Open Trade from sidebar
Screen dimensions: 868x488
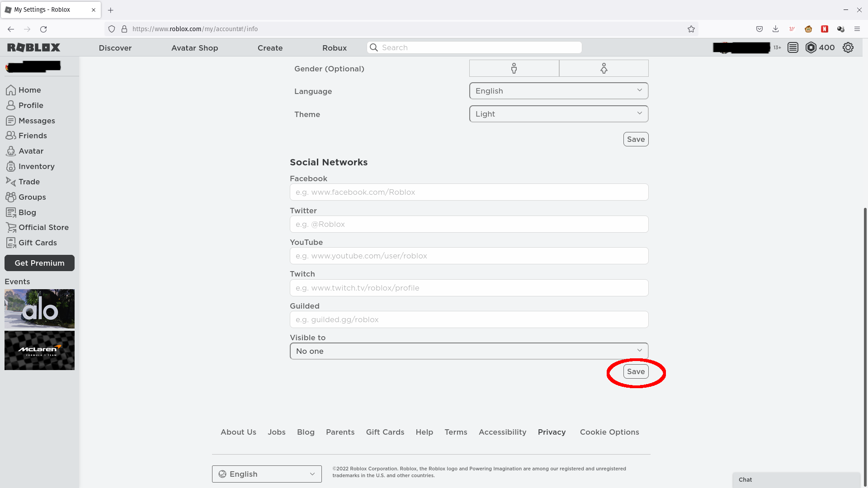[23, 182]
